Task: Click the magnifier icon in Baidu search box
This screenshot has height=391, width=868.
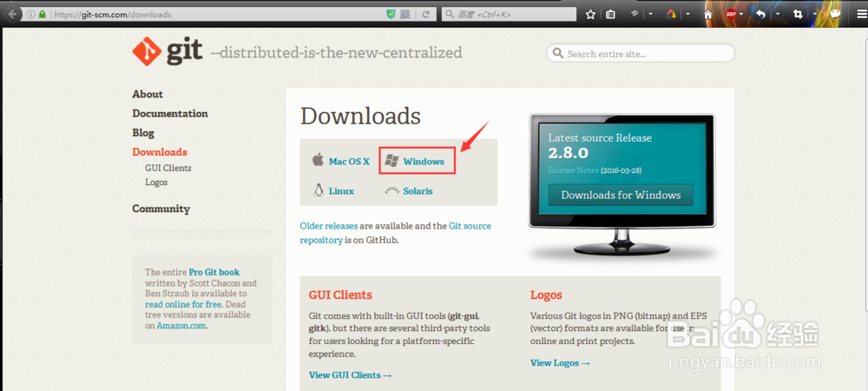Action: [450, 15]
